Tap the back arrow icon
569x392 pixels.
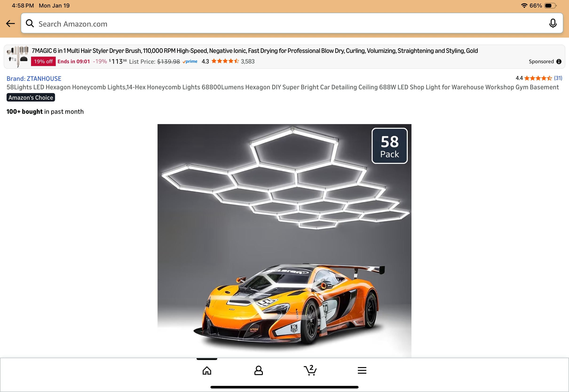11,24
